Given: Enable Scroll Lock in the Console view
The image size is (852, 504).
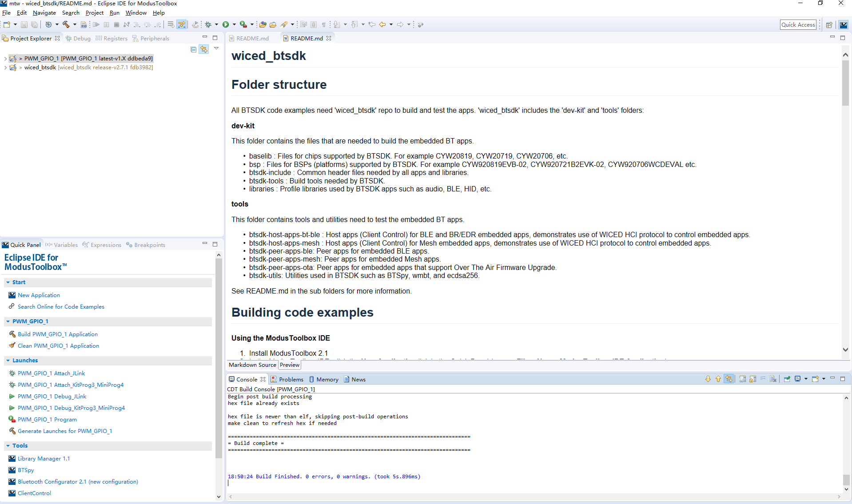Looking at the screenshot, I should click(753, 379).
